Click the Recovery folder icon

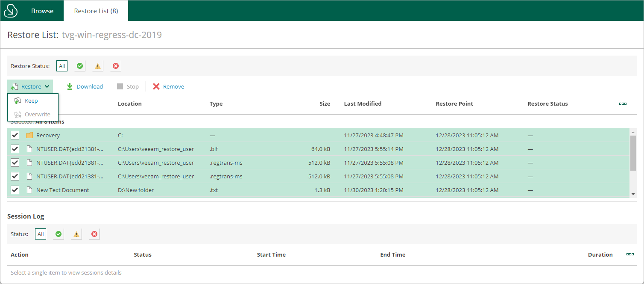click(29, 135)
